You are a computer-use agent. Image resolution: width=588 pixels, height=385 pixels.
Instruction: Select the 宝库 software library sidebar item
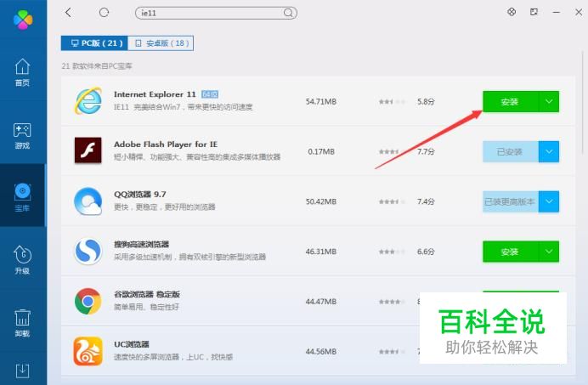point(22,197)
